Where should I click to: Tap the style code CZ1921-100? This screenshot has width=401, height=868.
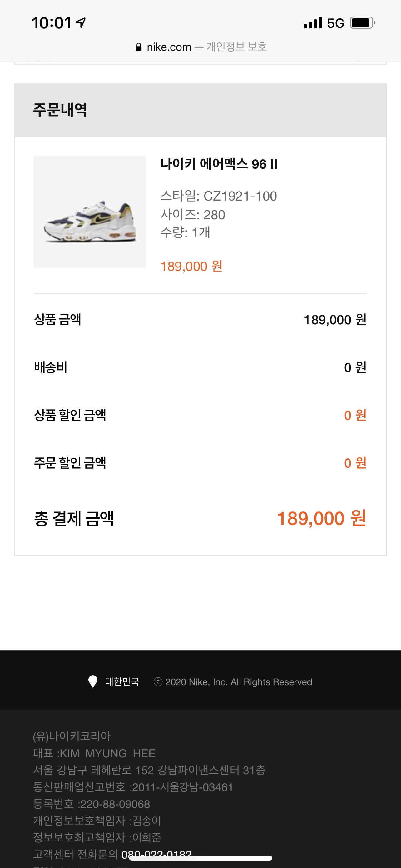(x=240, y=196)
